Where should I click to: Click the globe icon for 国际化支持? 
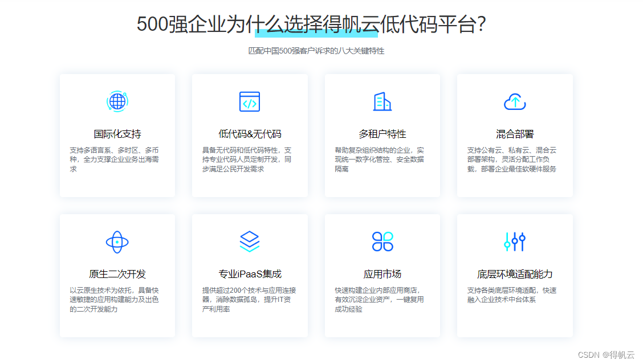117,101
